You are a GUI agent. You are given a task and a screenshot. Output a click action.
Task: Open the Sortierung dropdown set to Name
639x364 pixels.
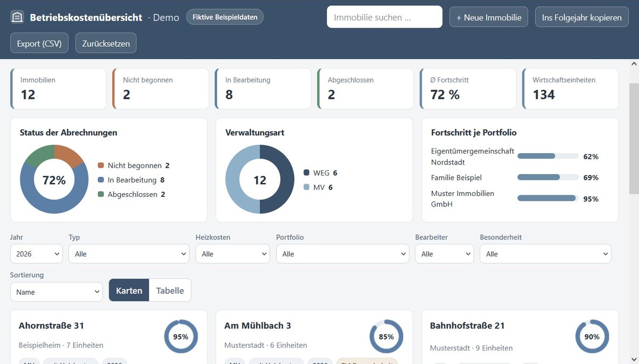[x=56, y=292]
